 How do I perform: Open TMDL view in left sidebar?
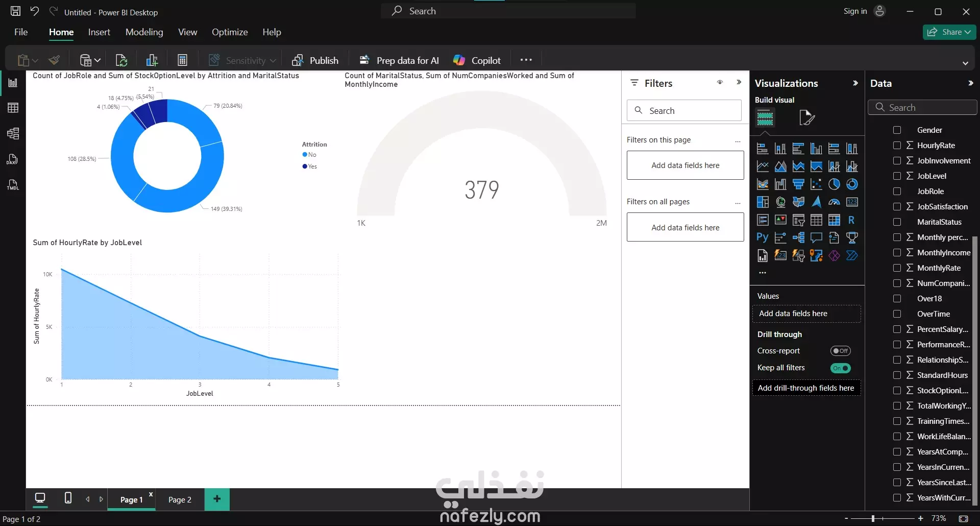[13, 185]
